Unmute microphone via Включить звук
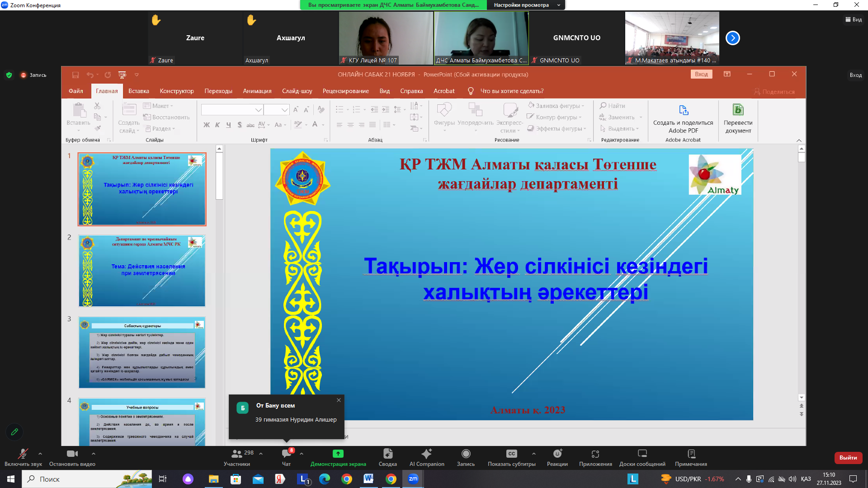 23,457
